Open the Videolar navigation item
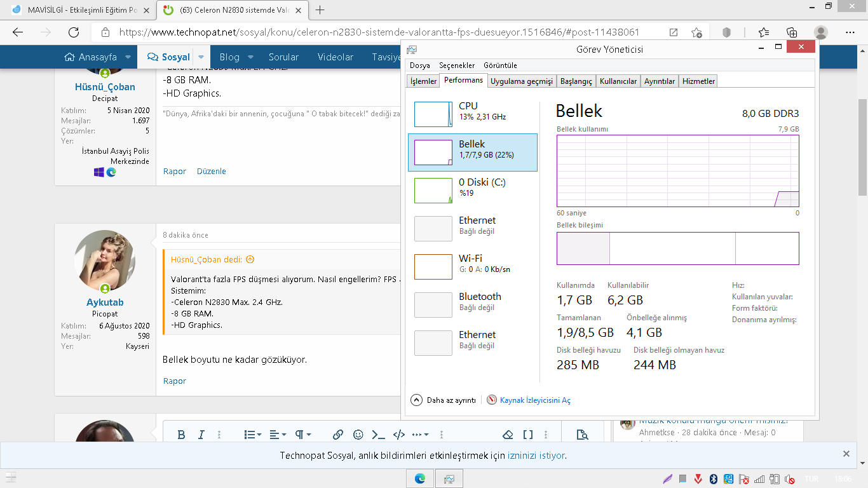The height and width of the screenshot is (488, 868). point(336,57)
